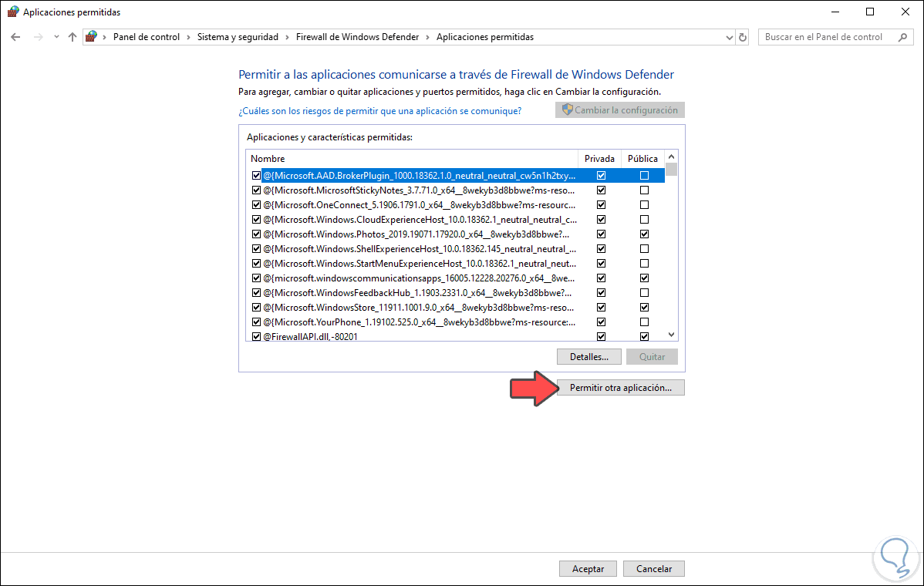This screenshot has height=586, width=924.
Task: Uncheck the @FirewallAPI.dll entry
Action: [x=256, y=336]
